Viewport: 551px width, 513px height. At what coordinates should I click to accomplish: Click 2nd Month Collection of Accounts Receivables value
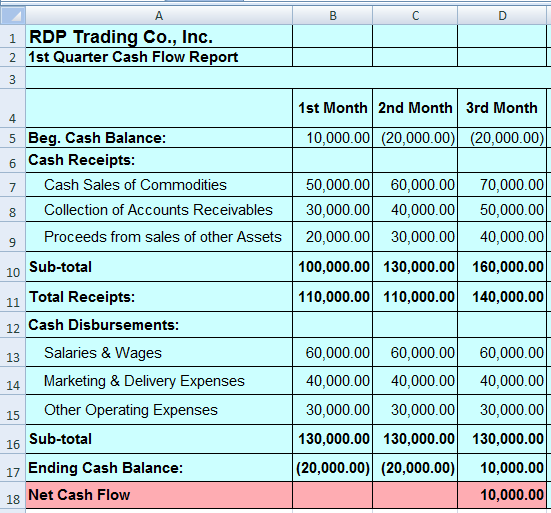point(415,209)
